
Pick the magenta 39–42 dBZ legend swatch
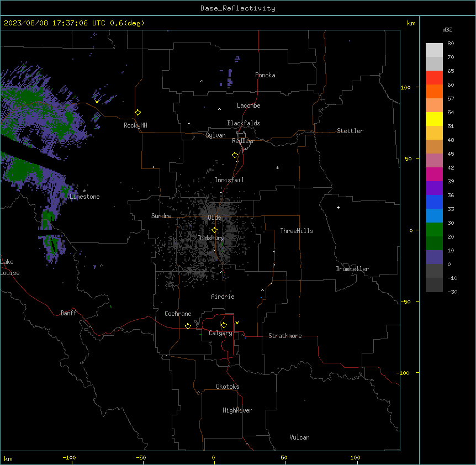434,174
